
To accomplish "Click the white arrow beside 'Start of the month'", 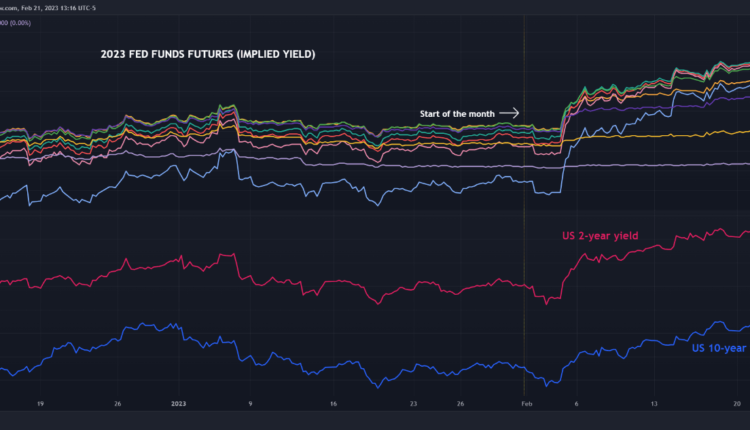I will pyautogui.click(x=508, y=114).
